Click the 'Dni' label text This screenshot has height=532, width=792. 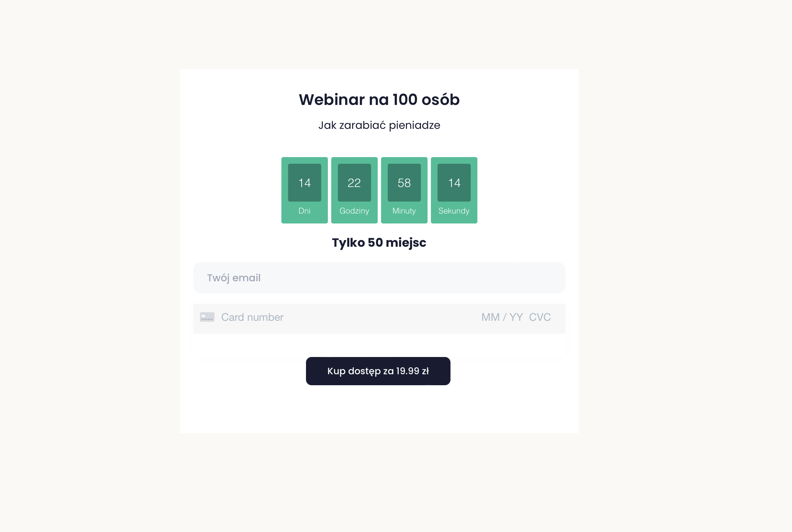[x=304, y=211]
